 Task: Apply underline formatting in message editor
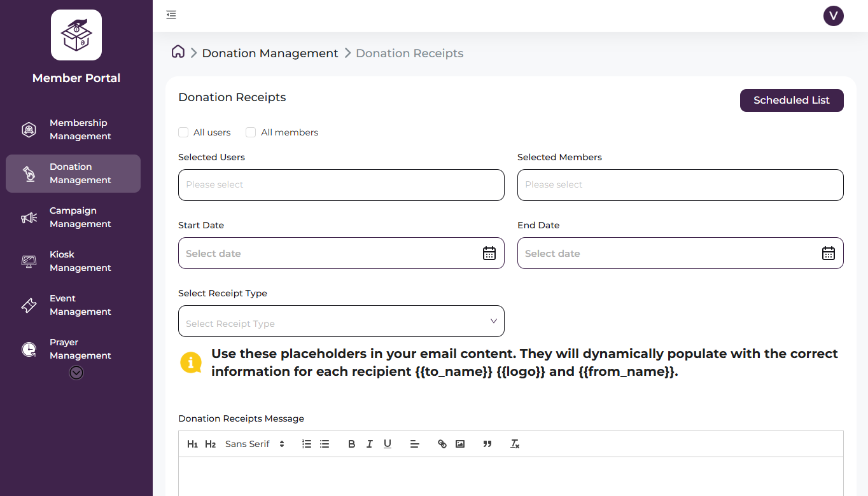tap(387, 444)
